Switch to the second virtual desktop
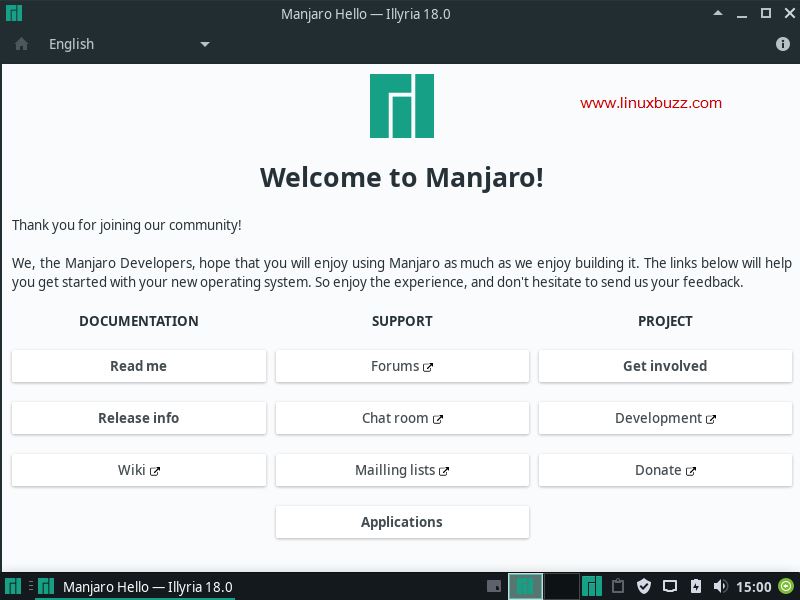 (x=562, y=586)
